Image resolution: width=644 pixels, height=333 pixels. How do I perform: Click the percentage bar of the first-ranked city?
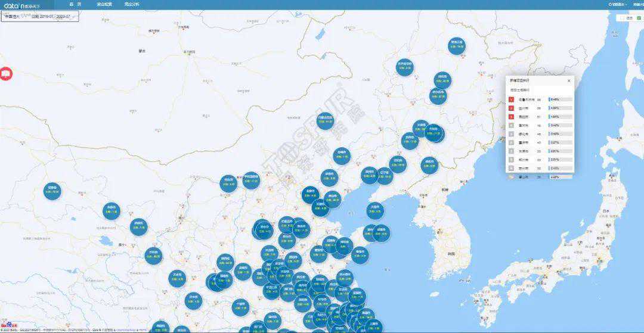(560, 99)
